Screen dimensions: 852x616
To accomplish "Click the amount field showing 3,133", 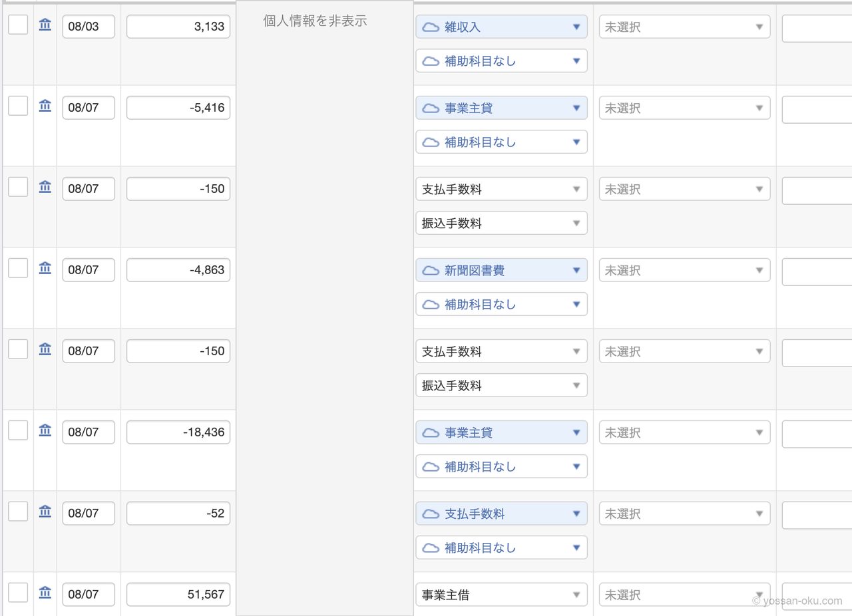I will (178, 27).
